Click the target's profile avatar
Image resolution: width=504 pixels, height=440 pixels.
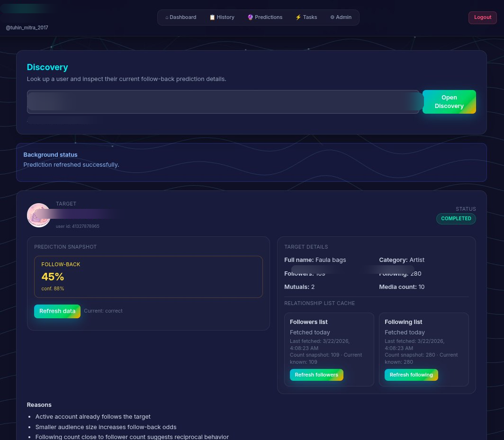coord(39,215)
